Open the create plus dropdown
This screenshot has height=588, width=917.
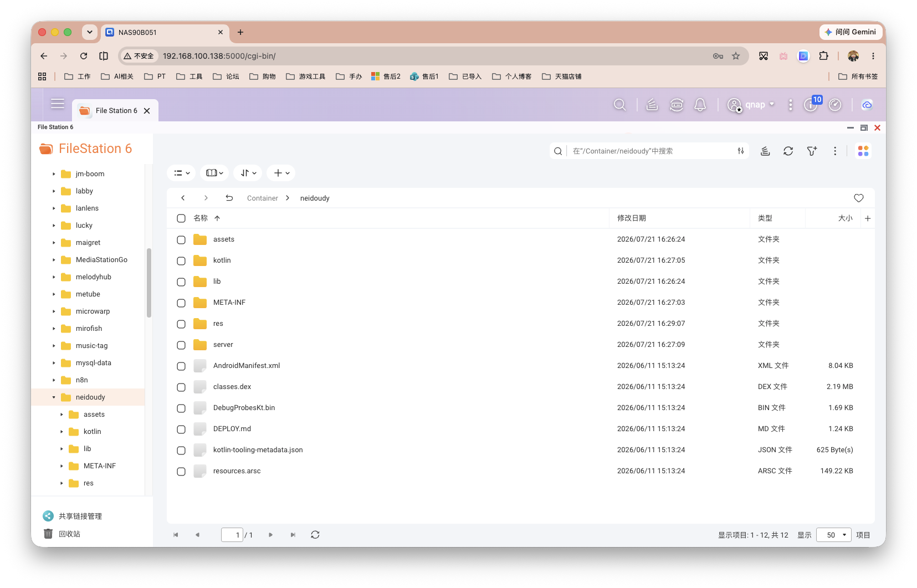click(x=281, y=173)
